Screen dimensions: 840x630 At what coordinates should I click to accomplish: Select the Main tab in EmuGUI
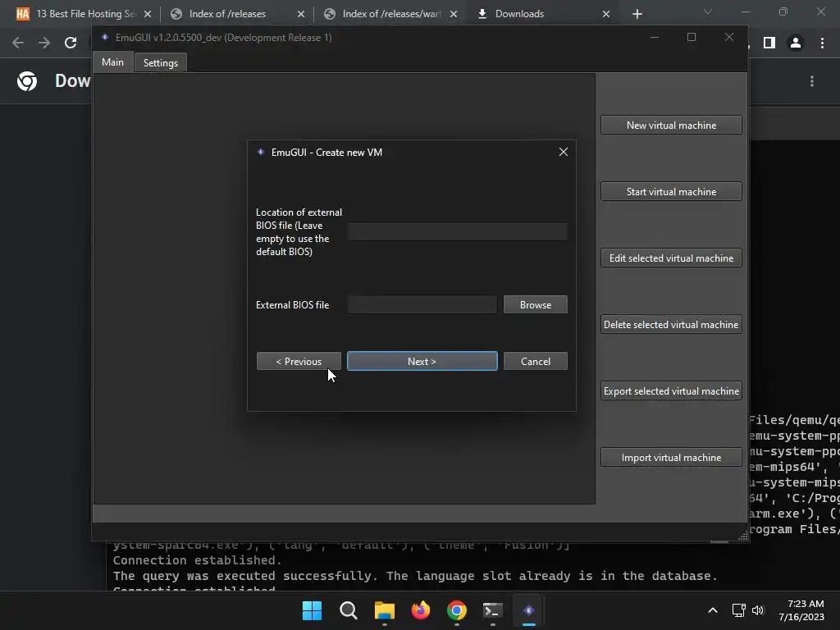tap(112, 62)
